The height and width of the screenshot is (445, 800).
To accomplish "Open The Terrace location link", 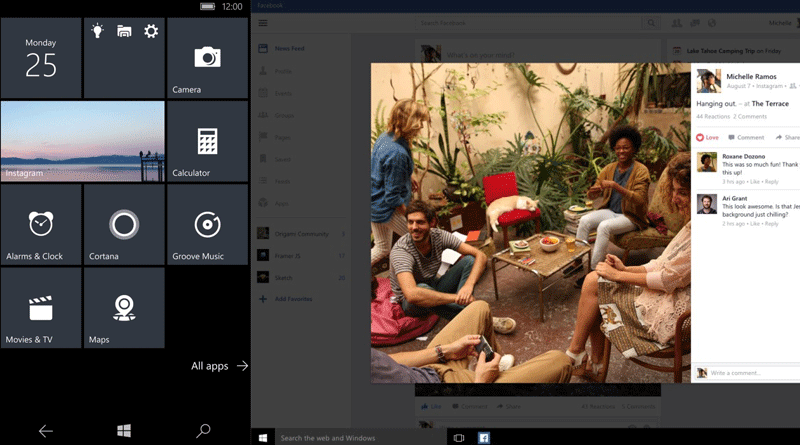I will pyautogui.click(x=770, y=104).
